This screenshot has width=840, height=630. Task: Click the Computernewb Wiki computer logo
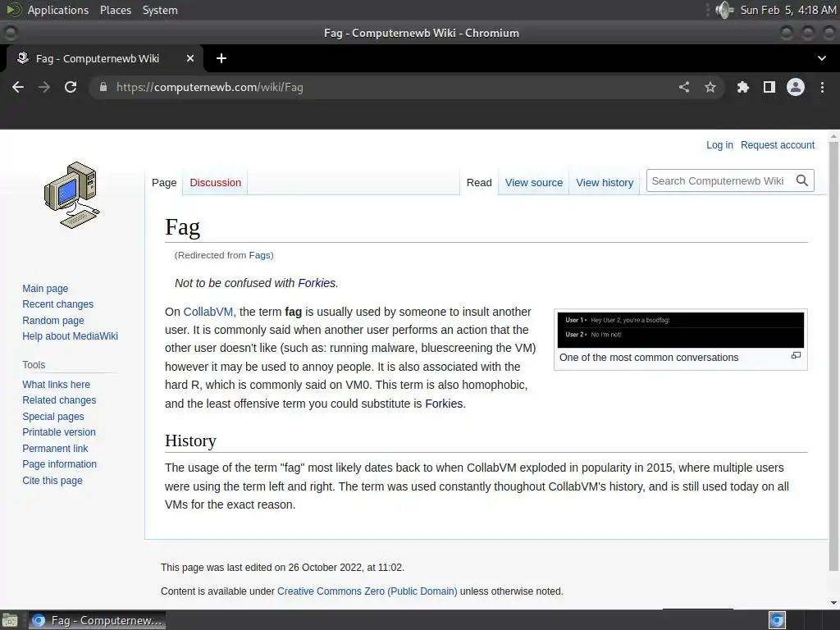(x=72, y=195)
